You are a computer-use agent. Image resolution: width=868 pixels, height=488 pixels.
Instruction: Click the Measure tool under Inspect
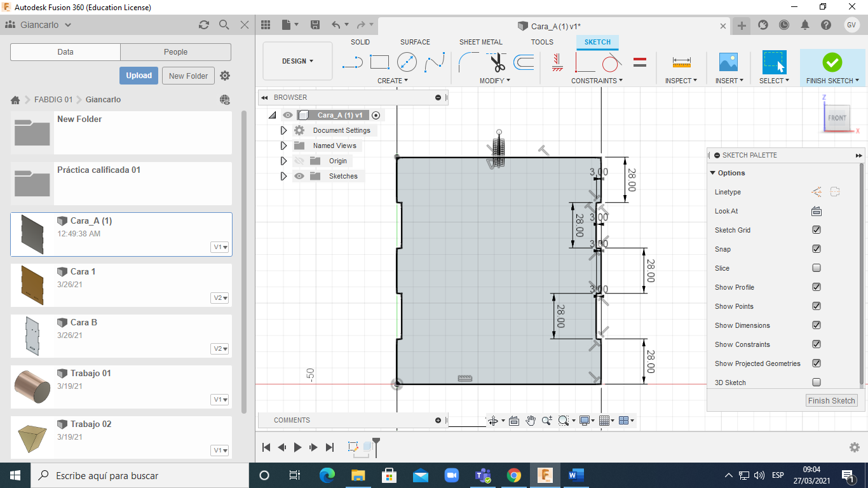click(681, 62)
